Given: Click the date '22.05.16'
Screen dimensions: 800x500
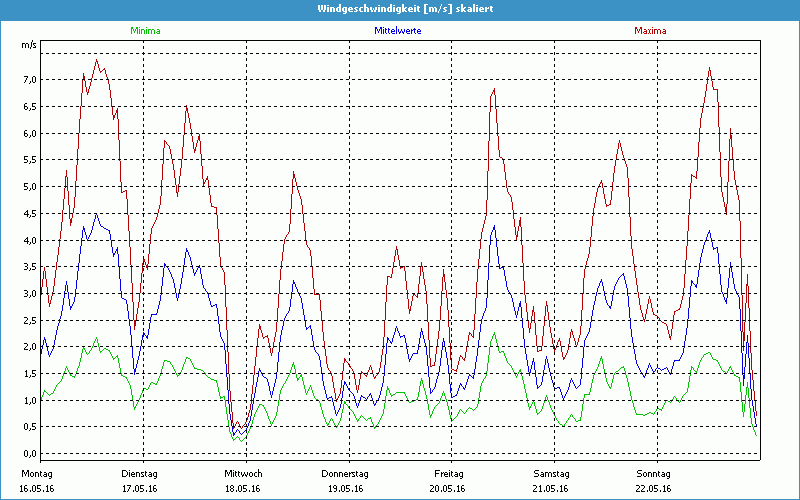Looking at the screenshot, I should [654, 488].
